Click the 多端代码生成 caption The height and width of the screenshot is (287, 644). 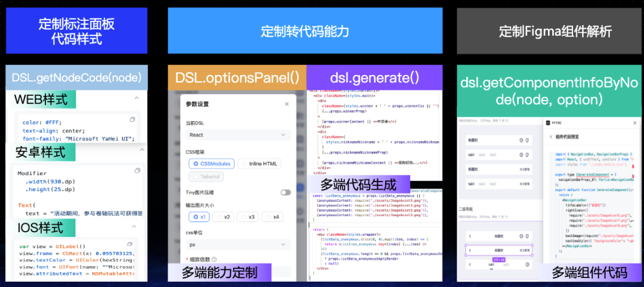pos(358,185)
